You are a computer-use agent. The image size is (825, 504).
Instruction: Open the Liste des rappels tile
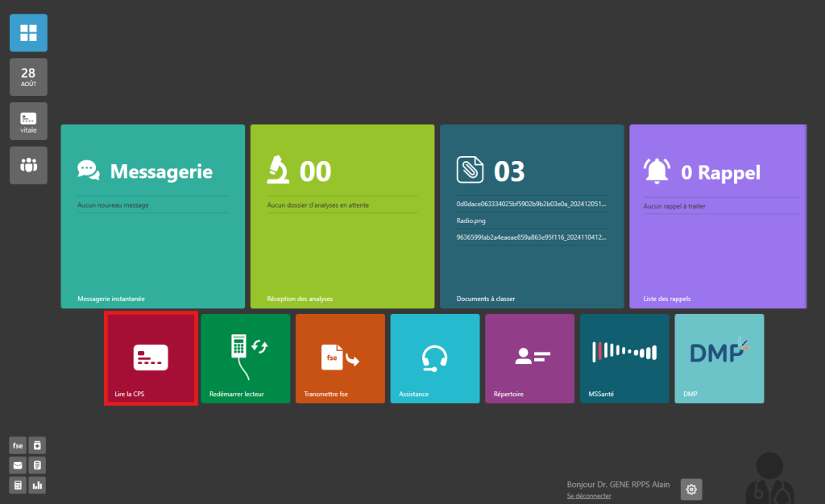[x=717, y=216]
